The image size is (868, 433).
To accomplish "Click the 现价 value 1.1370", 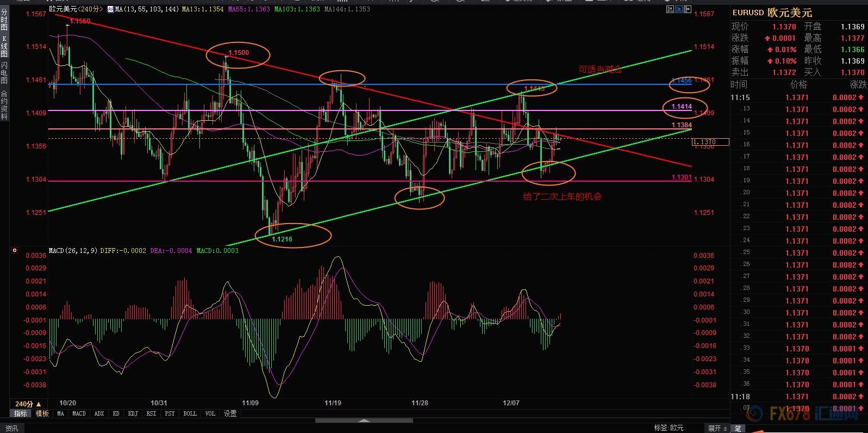I will (x=784, y=27).
